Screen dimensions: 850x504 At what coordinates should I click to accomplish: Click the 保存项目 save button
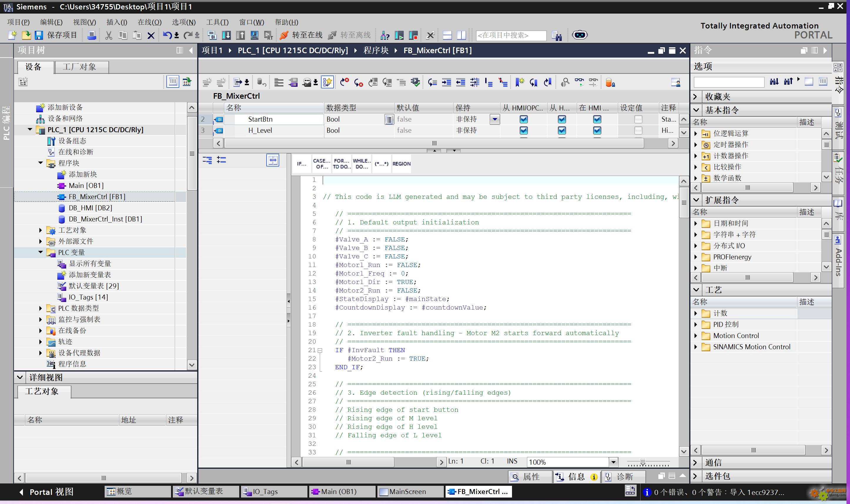pos(56,35)
